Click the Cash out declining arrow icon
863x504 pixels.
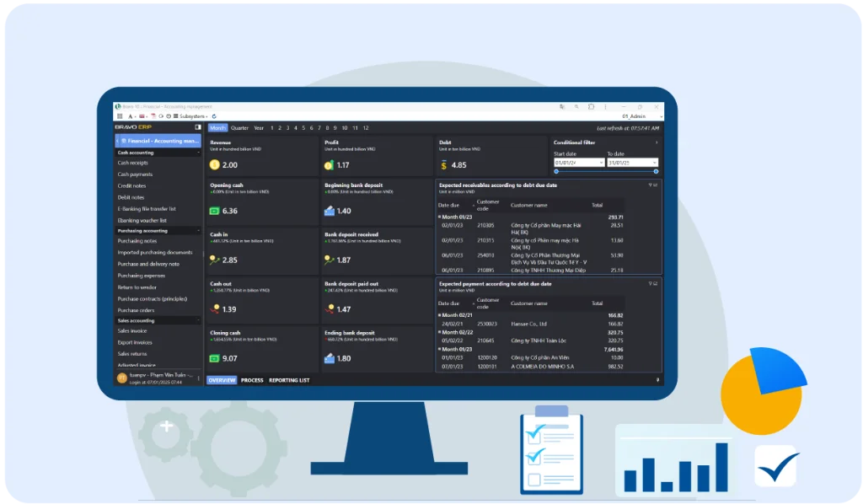point(215,309)
